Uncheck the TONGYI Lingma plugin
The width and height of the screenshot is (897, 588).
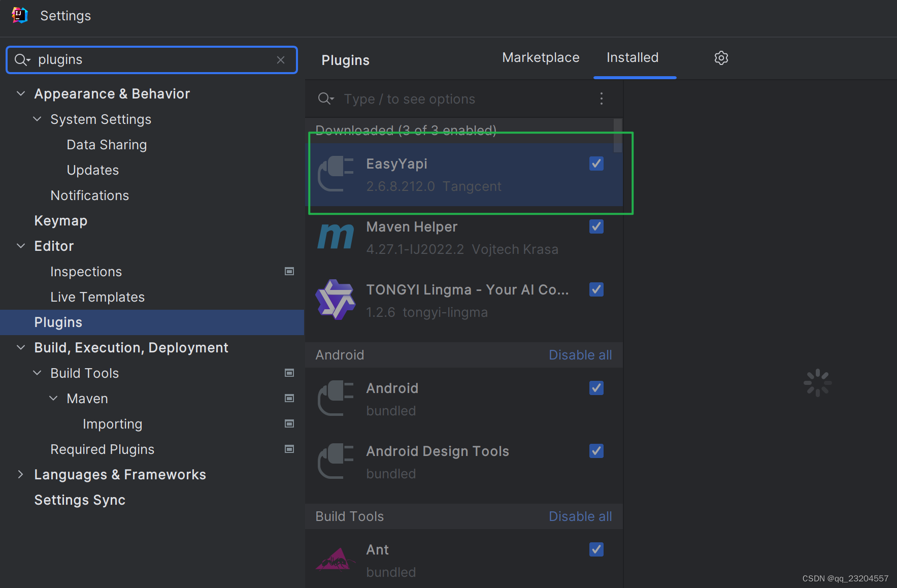click(x=596, y=289)
